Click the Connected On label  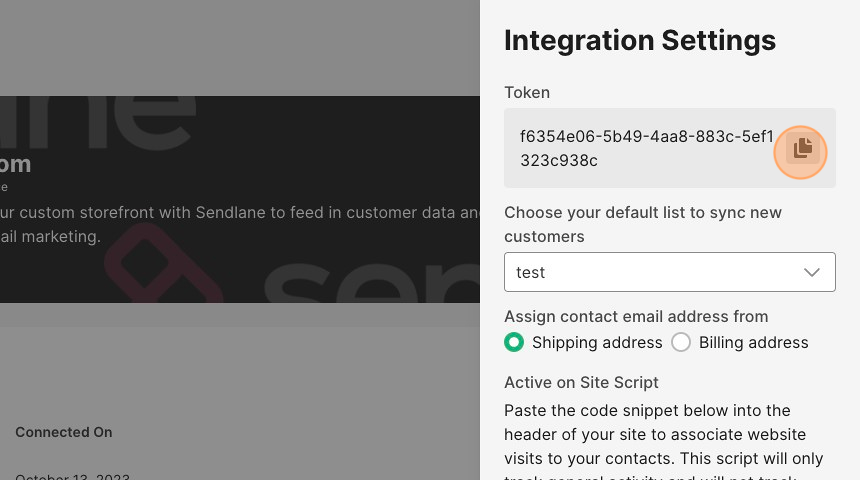tap(64, 432)
